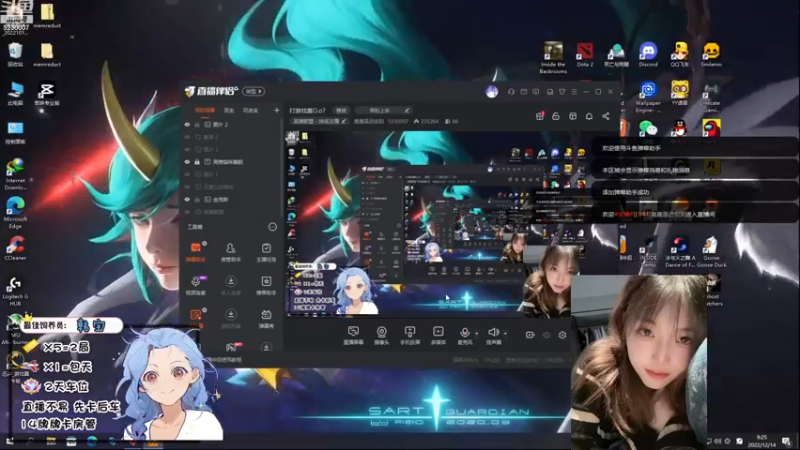Open the 视频连麦 microphone tool with purple badge
Viewport: 800px width, 450px height.
195,281
